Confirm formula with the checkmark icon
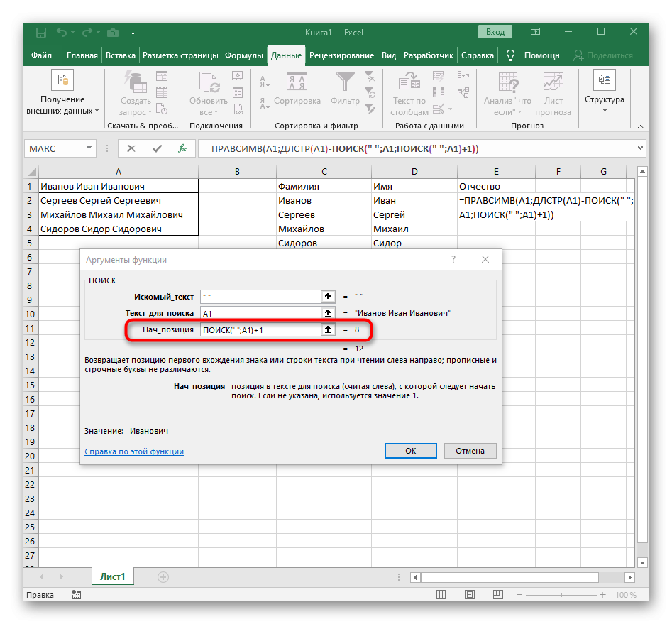 point(157,149)
